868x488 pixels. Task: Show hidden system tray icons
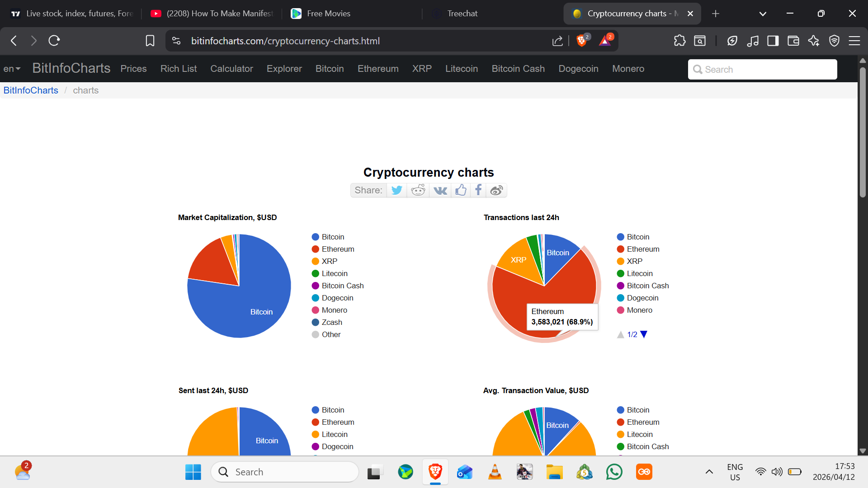pos(709,472)
